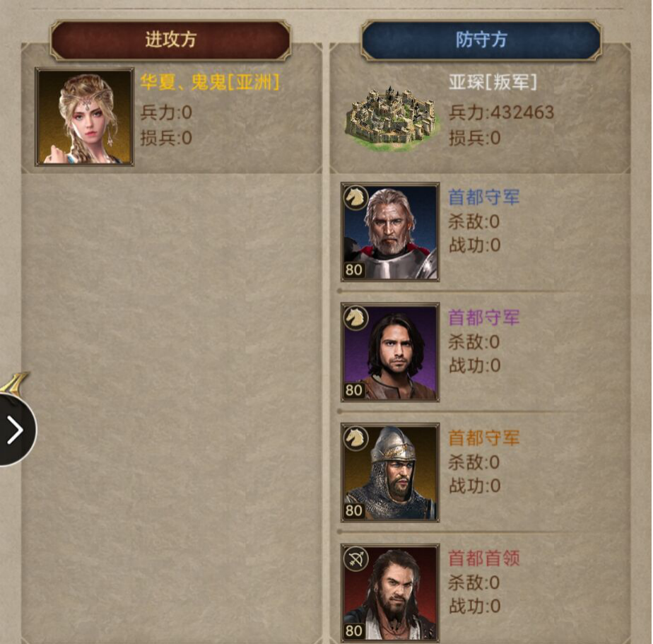Click the level 80 badge on gray-haired general
Viewport: 653px width, 644px height.
pyautogui.click(x=354, y=270)
